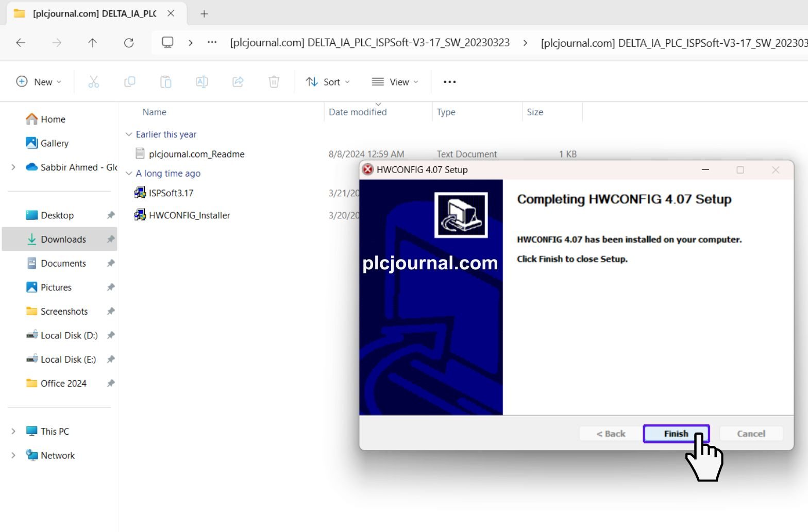Image resolution: width=808 pixels, height=532 pixels.
Task: Refresh the folder view
Action: pyautogui.click(x=129, y=43)
